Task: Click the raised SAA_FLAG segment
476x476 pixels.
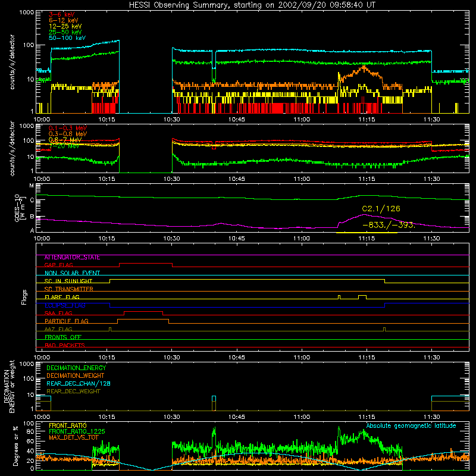Action: (143, 311)
